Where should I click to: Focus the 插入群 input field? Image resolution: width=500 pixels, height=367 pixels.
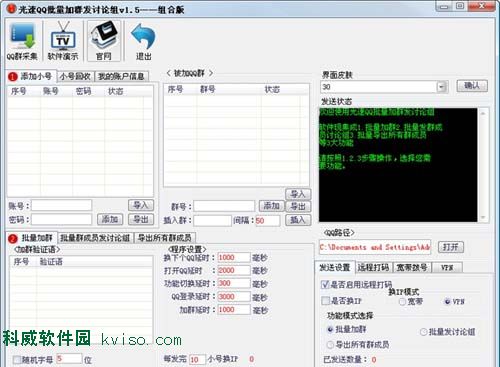tap(212, 220)
